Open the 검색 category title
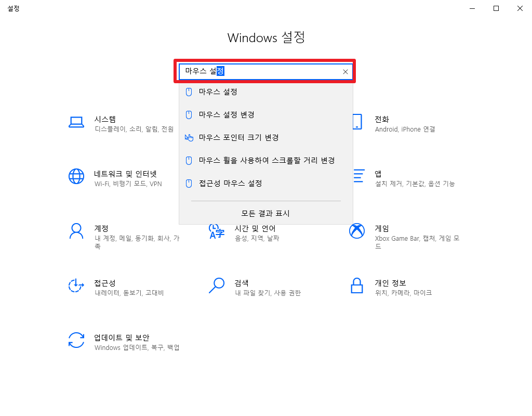This screenshot has height=416, width=532. 242,283
